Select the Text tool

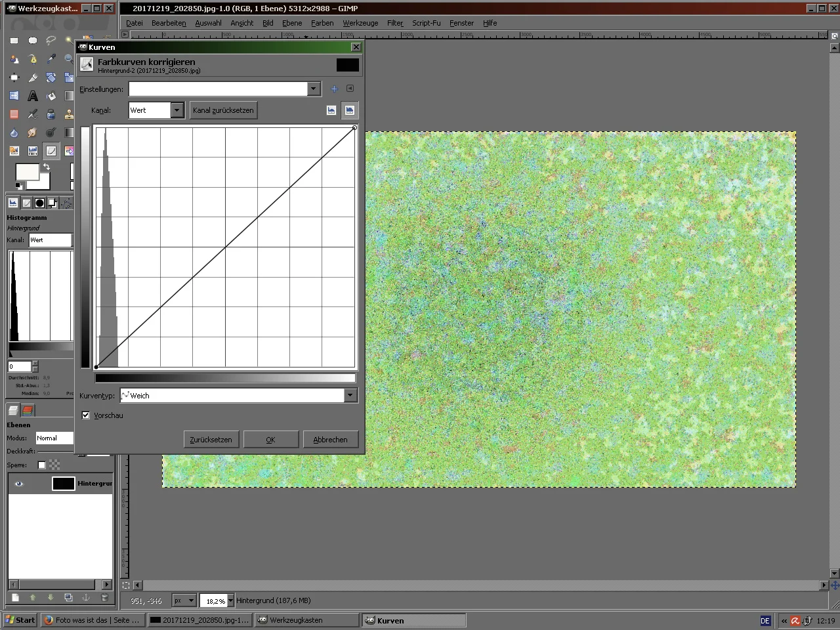tap(33, 96)
